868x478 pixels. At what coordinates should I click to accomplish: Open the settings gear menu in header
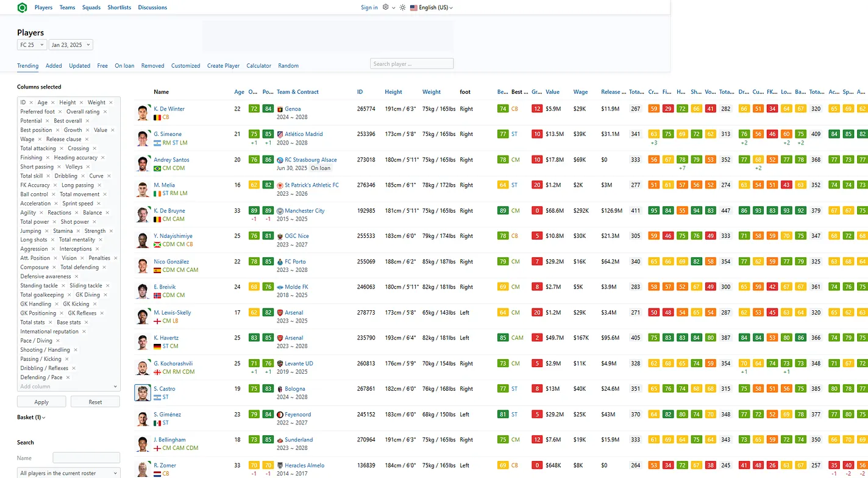tap(385, 7)
